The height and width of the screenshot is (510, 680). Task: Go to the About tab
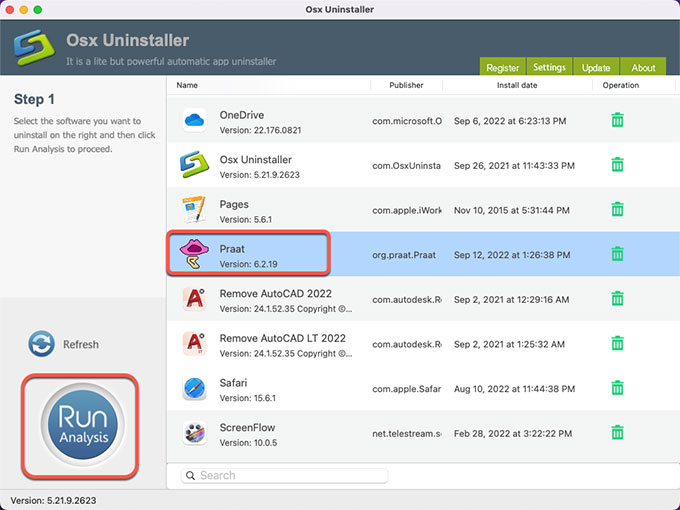click(643, 68)
